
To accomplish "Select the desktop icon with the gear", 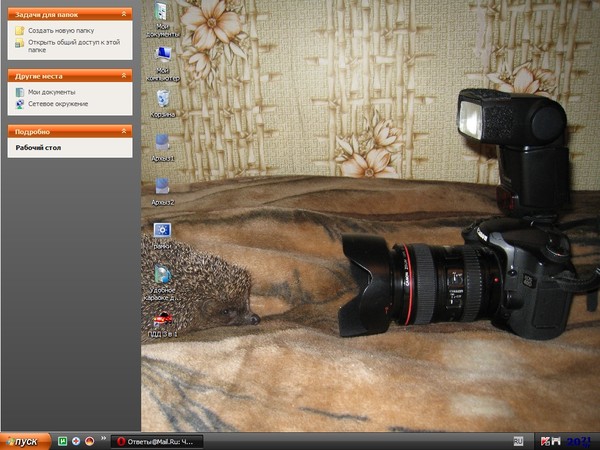I will [x=162, y=230].
